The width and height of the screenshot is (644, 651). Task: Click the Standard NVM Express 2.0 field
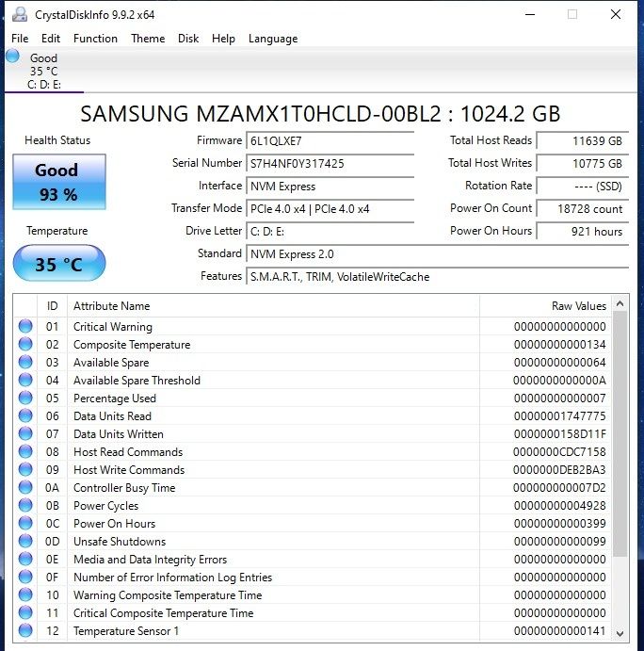pos(438,254)
